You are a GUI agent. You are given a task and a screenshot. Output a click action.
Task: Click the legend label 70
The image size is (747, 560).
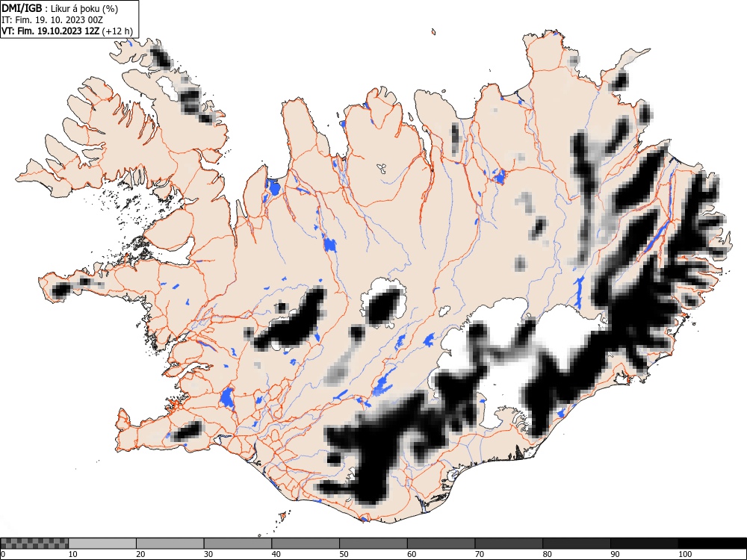[x=480, y=554]
